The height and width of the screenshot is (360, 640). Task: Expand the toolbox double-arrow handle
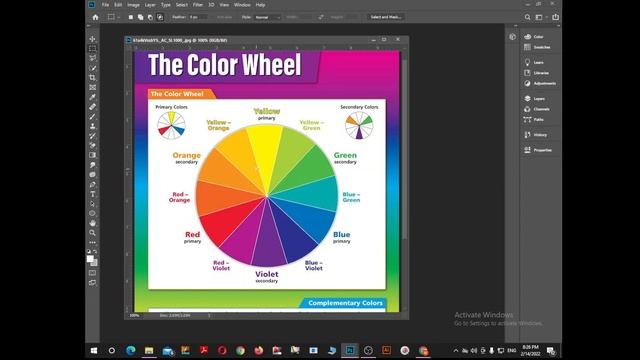coord(89,26)
